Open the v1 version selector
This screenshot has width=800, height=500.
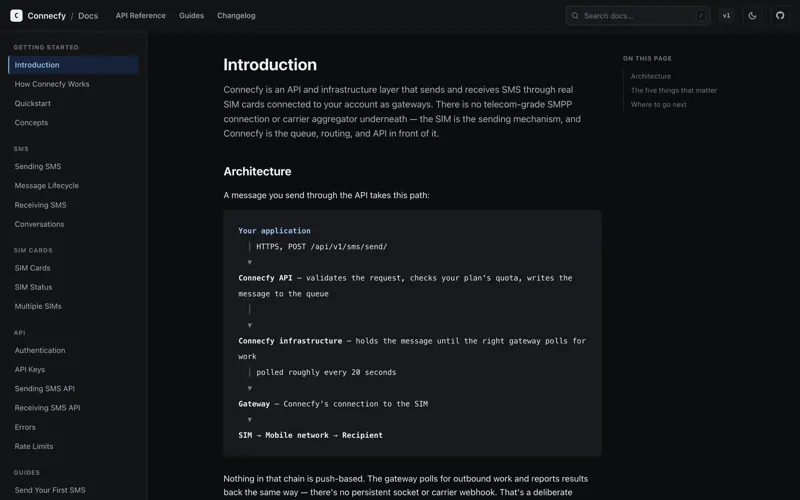[x=726, y=16]
